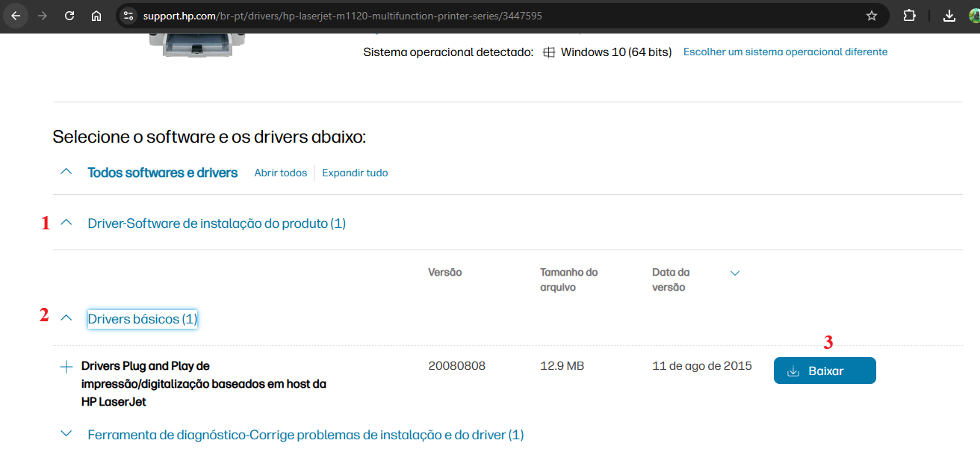
Task: Click the Expandir tudo link
Action: click(x=355, y=173)
